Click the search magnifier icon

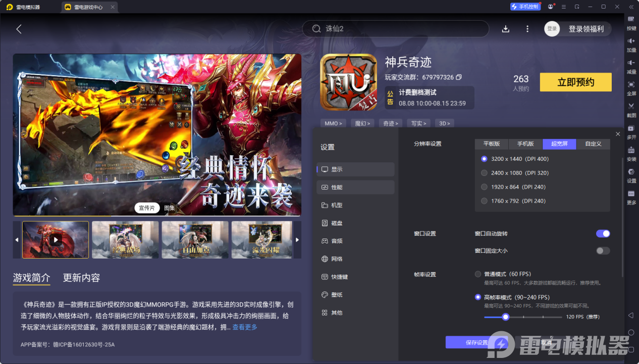tap(316, 29)
